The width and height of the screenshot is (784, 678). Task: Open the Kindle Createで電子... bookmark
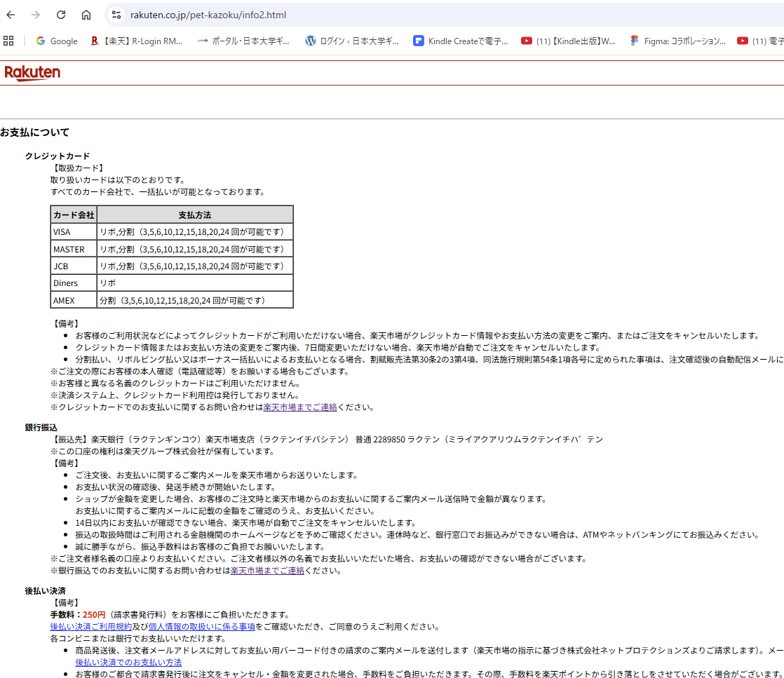[461, 41]
